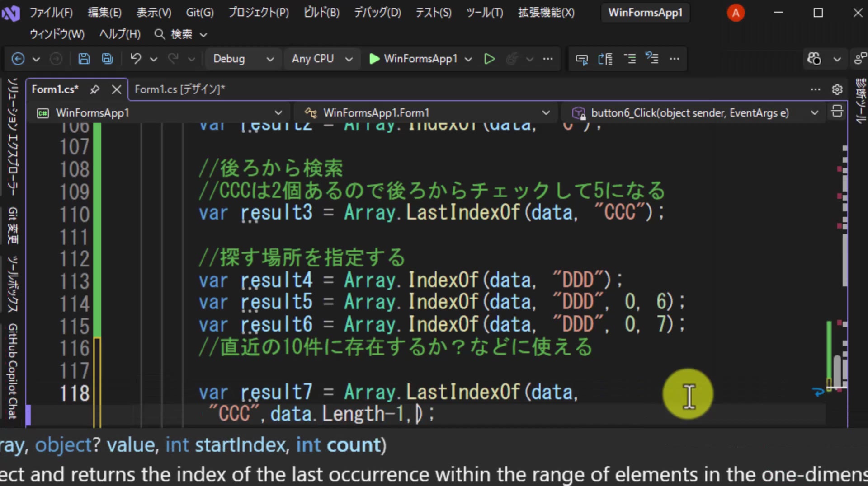The image size is (868, 486).
Task: Click the bookmark toggle toolbar icon
Action: tap(605, 59)
